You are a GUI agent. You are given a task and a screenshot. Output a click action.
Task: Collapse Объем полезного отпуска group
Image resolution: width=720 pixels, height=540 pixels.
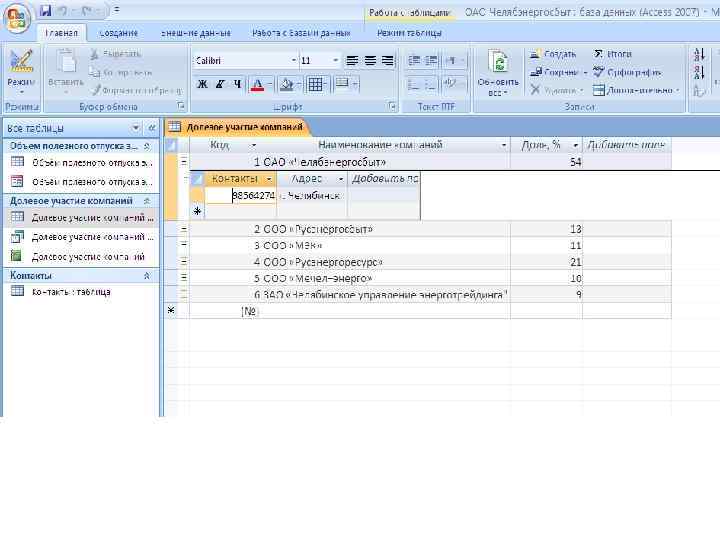(147, 146)
